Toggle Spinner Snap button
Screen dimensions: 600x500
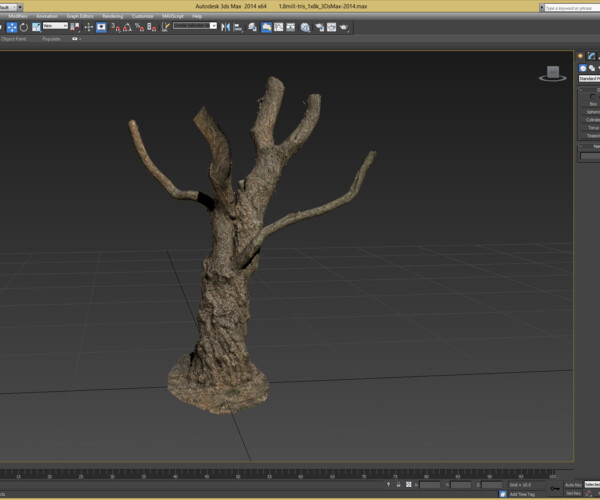152,27
